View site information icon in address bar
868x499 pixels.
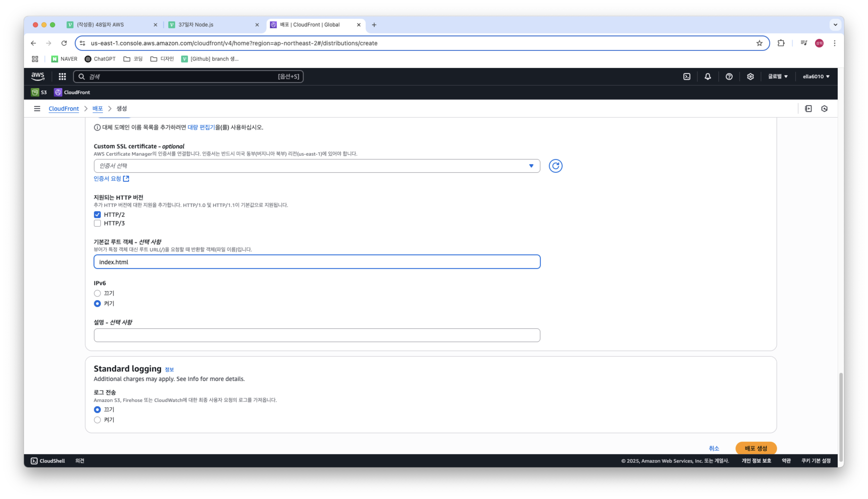tap(82, 43)
